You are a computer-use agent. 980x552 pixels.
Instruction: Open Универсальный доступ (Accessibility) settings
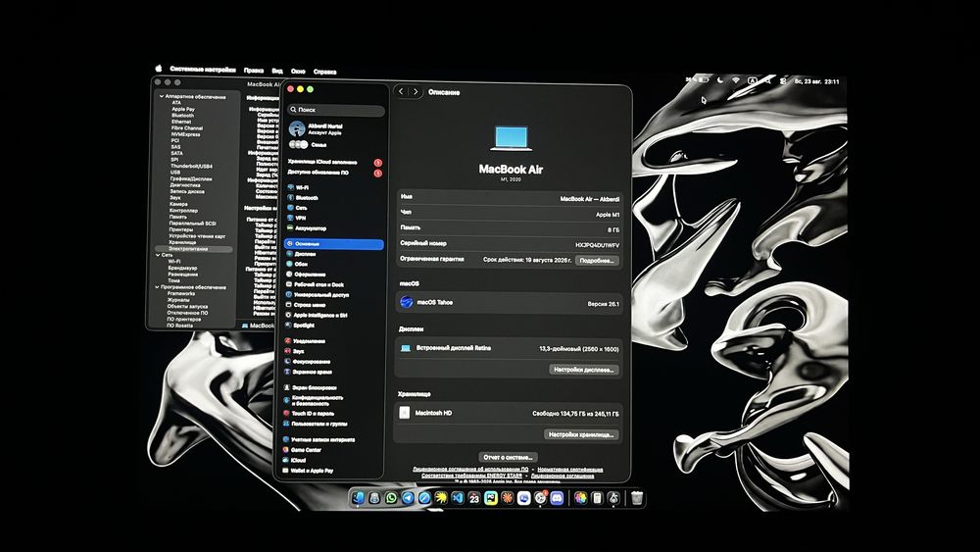coord(318,294)
